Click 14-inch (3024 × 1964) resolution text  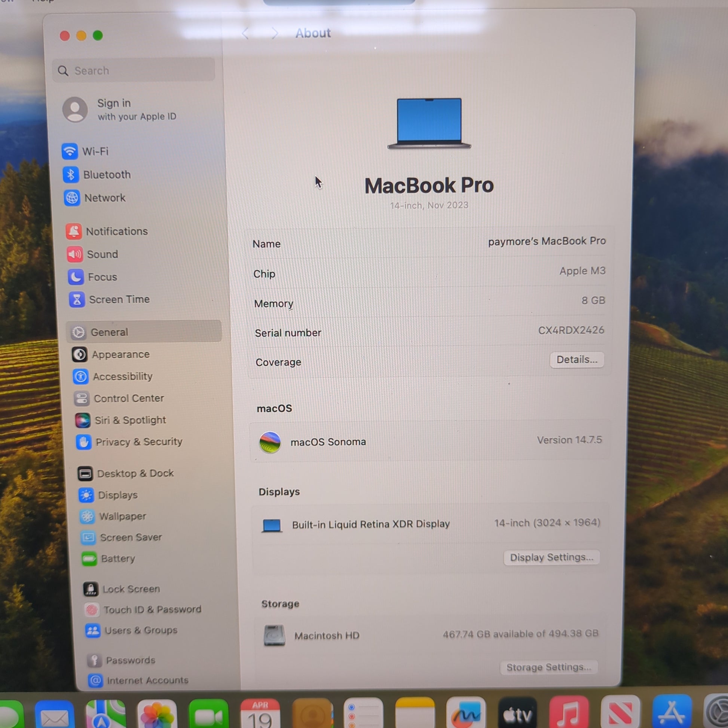click(547, 523)
